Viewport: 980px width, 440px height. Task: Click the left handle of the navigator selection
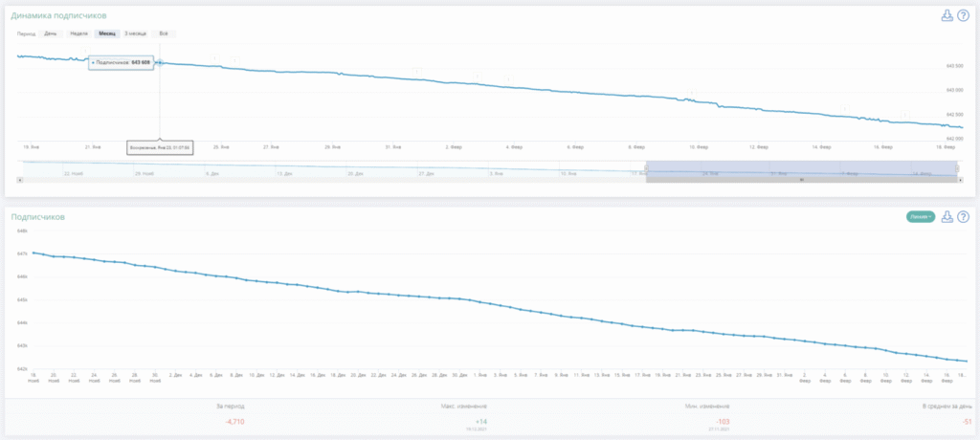click(646, 168)
